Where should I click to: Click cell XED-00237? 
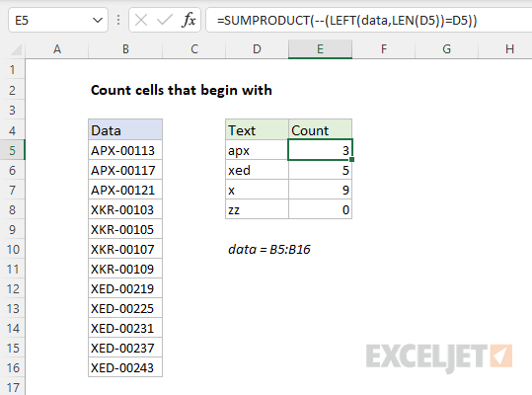tap(125, 348)
